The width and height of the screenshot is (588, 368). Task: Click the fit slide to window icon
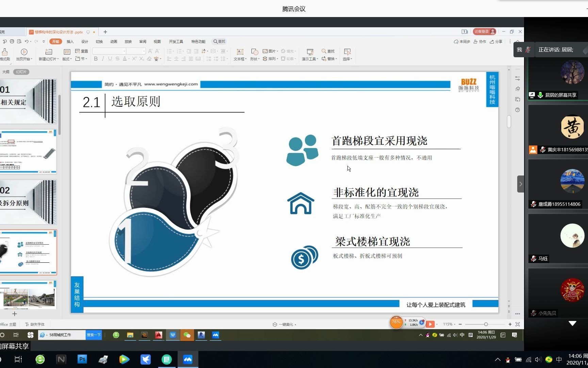[518, 324]
